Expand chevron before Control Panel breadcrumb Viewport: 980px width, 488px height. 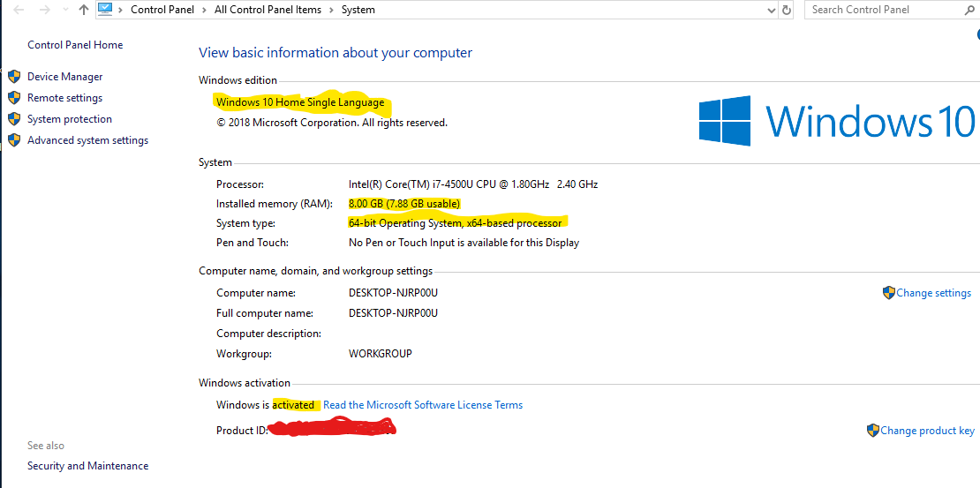120,10
